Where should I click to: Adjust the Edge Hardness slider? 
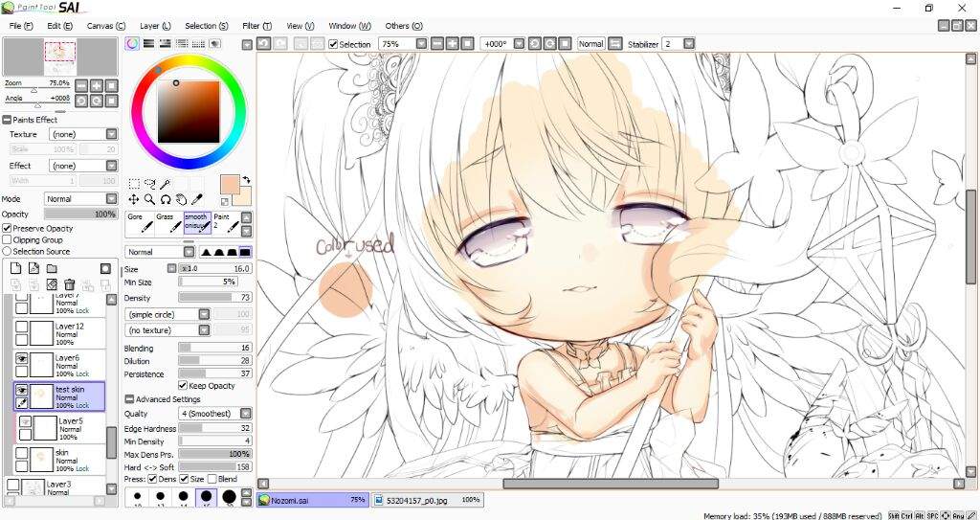point(215,429)
